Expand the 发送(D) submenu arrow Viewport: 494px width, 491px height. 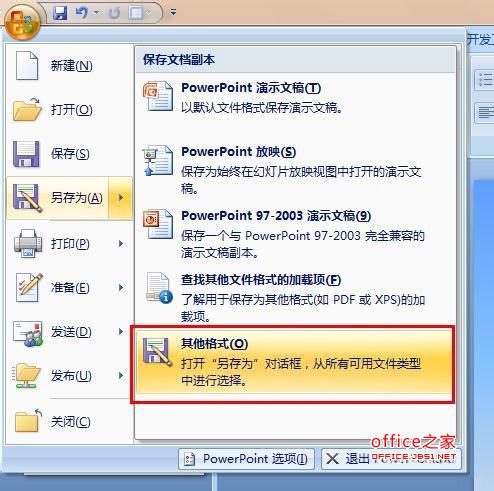121,332
